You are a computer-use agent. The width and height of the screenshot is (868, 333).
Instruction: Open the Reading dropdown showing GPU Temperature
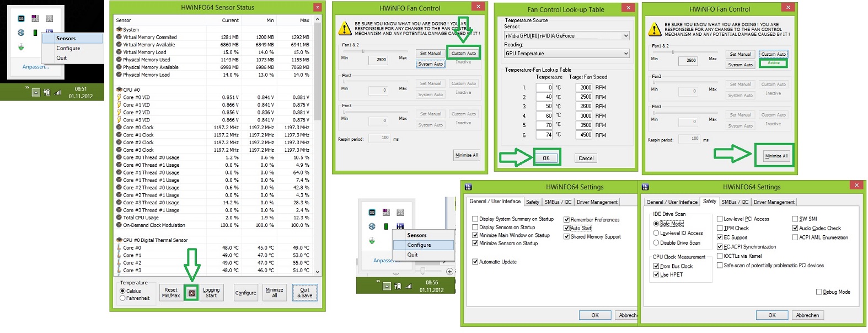coord(566,54)
